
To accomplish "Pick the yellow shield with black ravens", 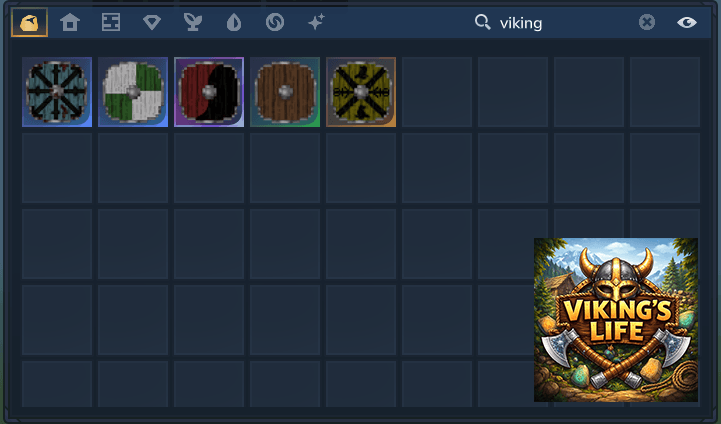I will tap(361, 92).
